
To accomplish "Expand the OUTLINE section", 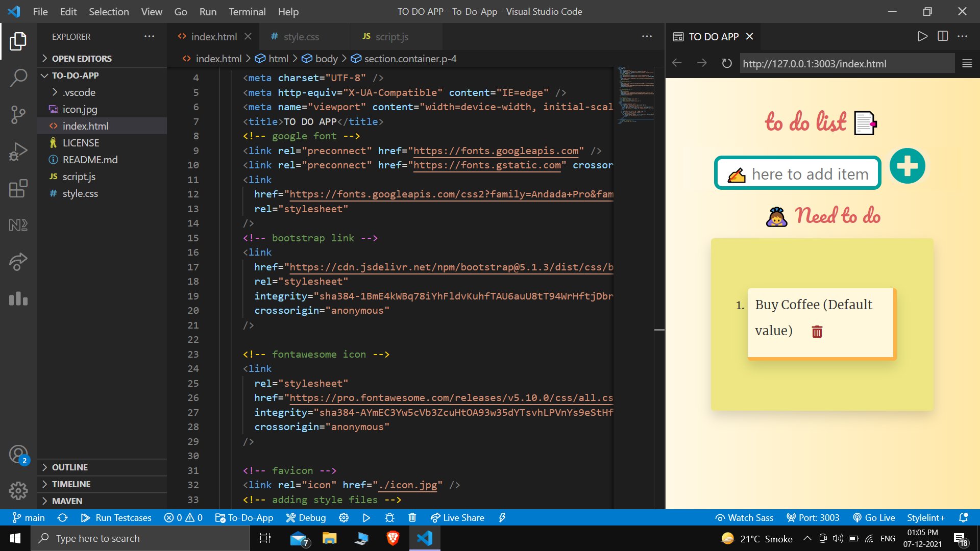I will 70,467.
